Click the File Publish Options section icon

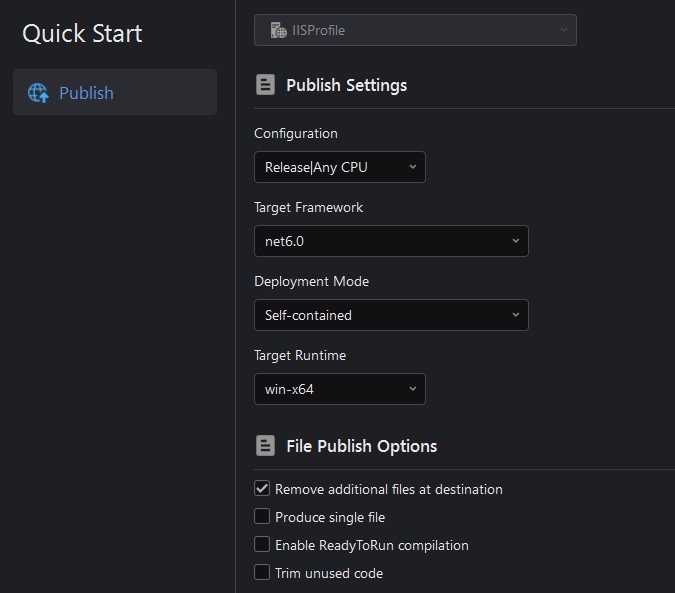(x=265, y=446)
